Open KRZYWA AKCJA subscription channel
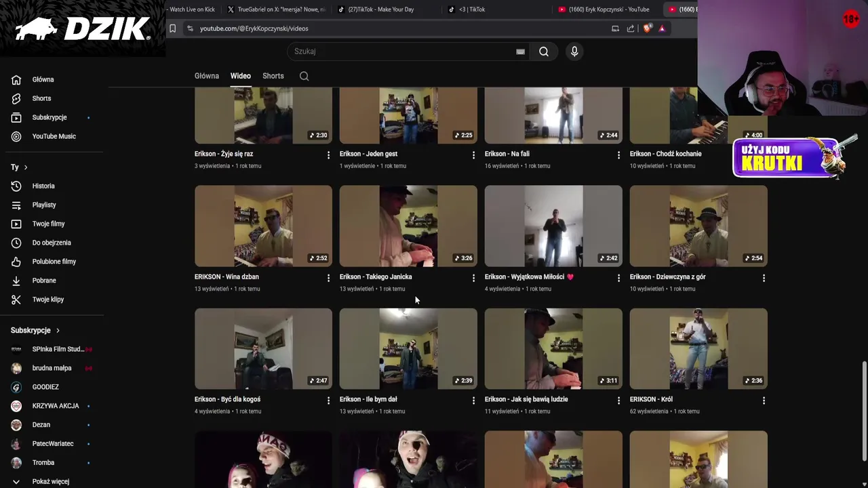The height and width of the screenshot is (488, 868). (56, 406)
